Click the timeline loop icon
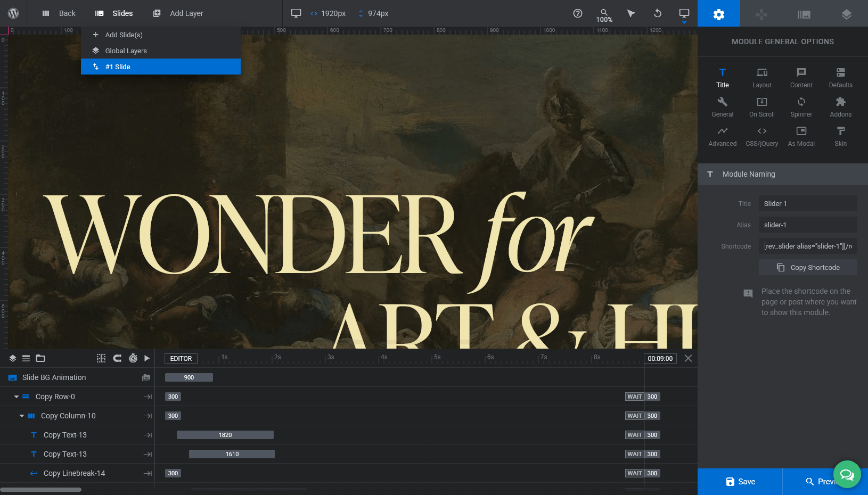Image resolution: width=868 pixels, height=495 pixels. pyautogui.click(x=117, y=358)
